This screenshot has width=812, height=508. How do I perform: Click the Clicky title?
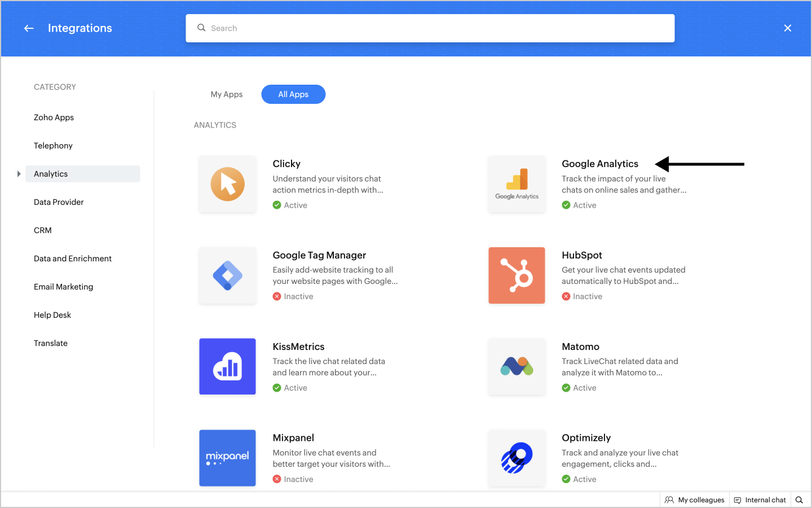click(x=286, y=164)
